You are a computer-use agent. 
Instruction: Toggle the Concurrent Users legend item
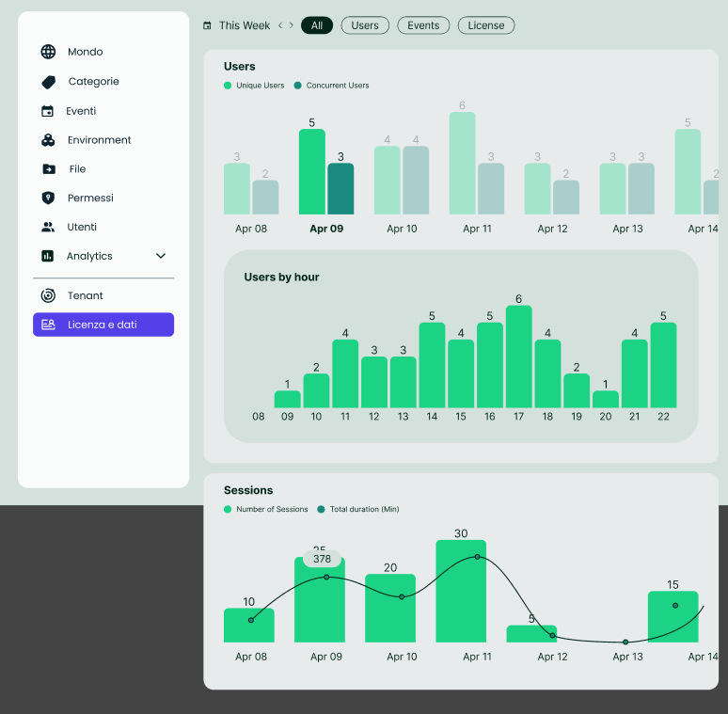coord(331,86)
